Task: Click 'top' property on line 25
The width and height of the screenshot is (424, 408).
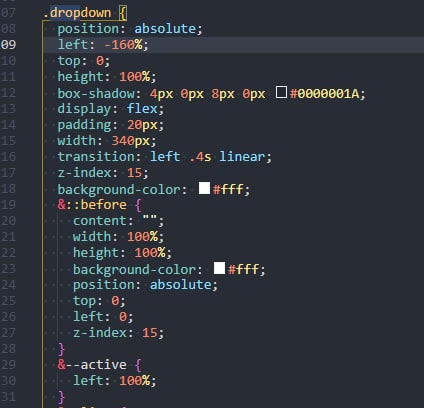Action: tap(84, 301)
